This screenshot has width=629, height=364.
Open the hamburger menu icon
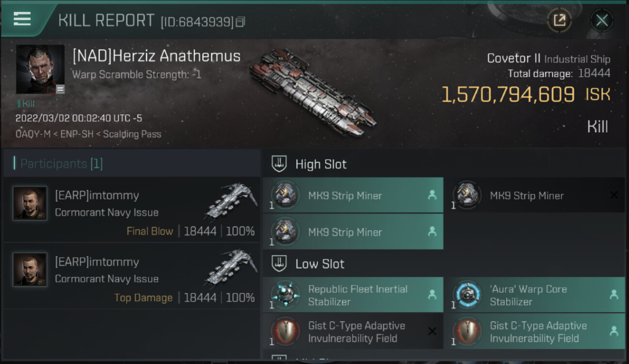(22, 19)
